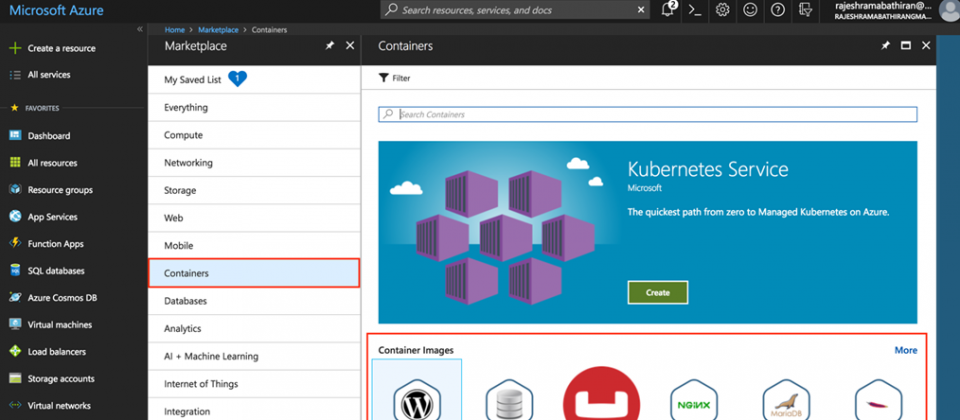The width and height of the screenshot is (960, 420).
Task: Click the Microsoft Azure logo text
Action: click(x=56, y=10)
